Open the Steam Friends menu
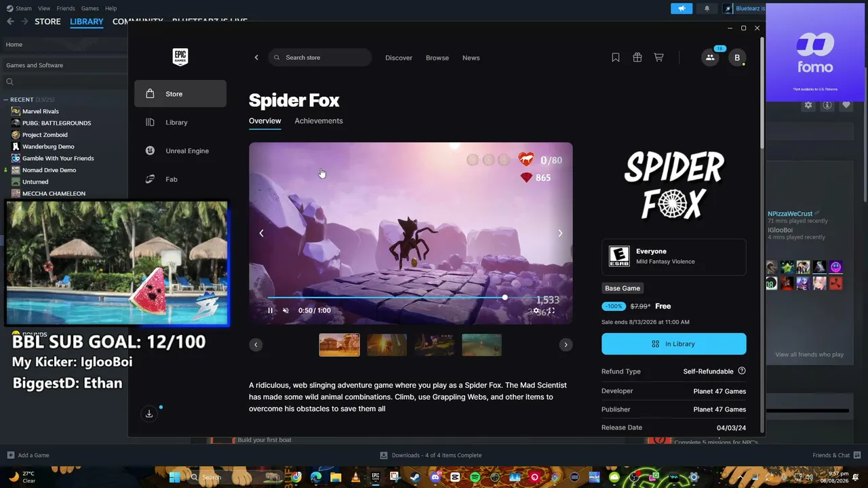Viewport: 868px width, 488px height. (x=66, y=8)
